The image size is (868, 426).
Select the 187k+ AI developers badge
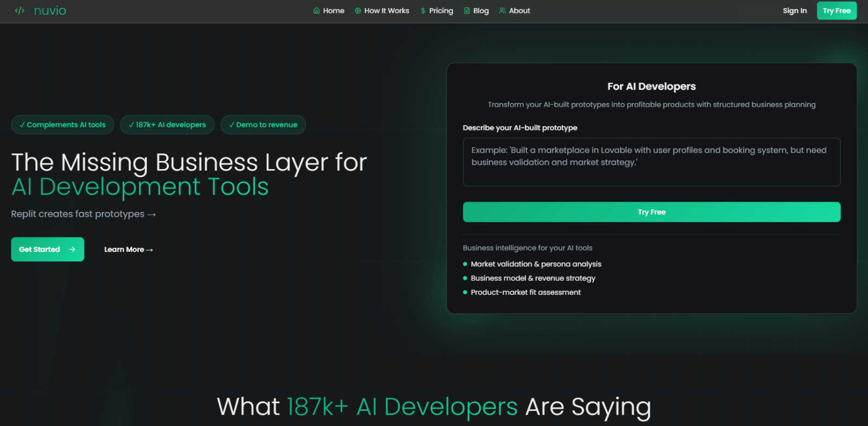point(167,125)
